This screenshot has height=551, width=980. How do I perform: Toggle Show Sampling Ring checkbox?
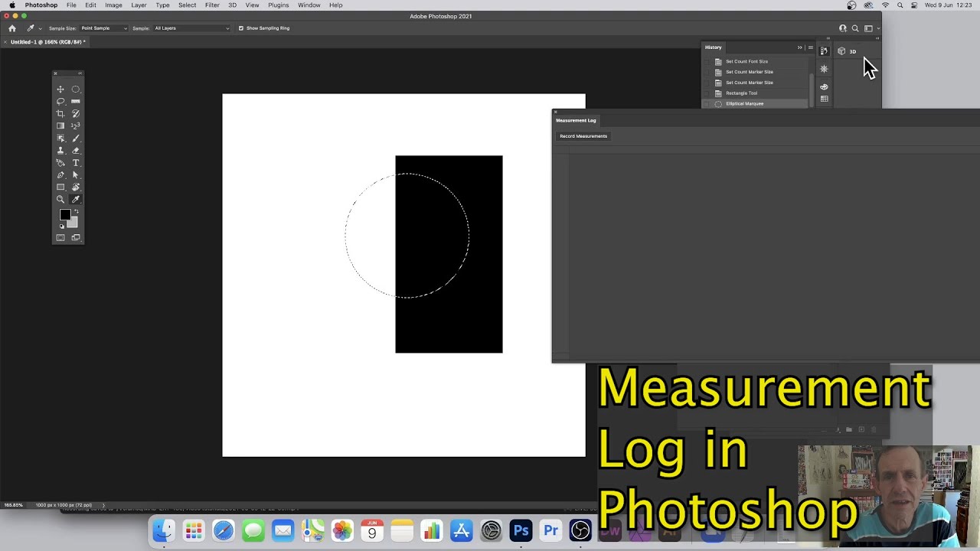[x=240, y=28]
